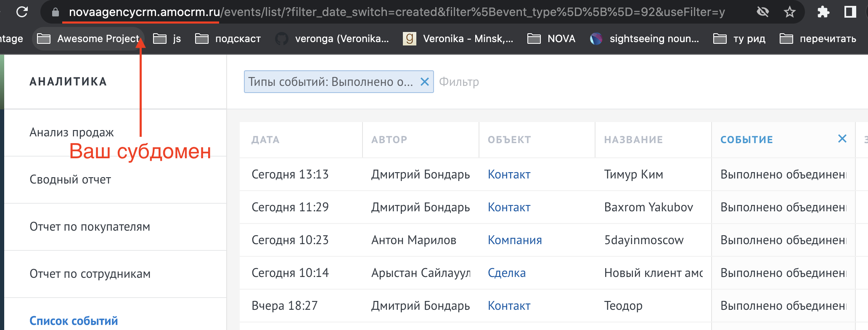Image resolution: width=868 pixels, height=330 pixels.
Task: Open Сводный отчет in sidebar
Action: coord(70,179)
